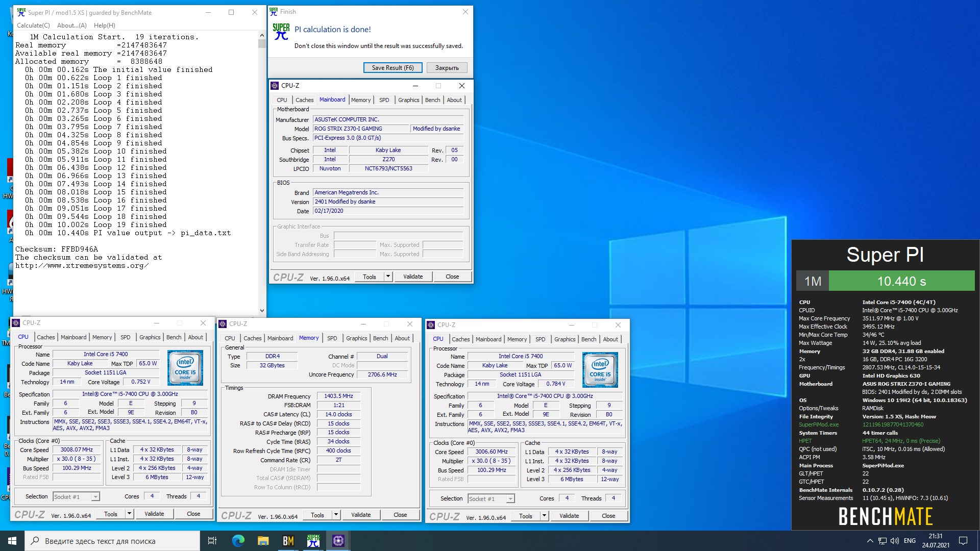Open the network tray icon
The image size is (980, 551).
click(x=882, y=541)
